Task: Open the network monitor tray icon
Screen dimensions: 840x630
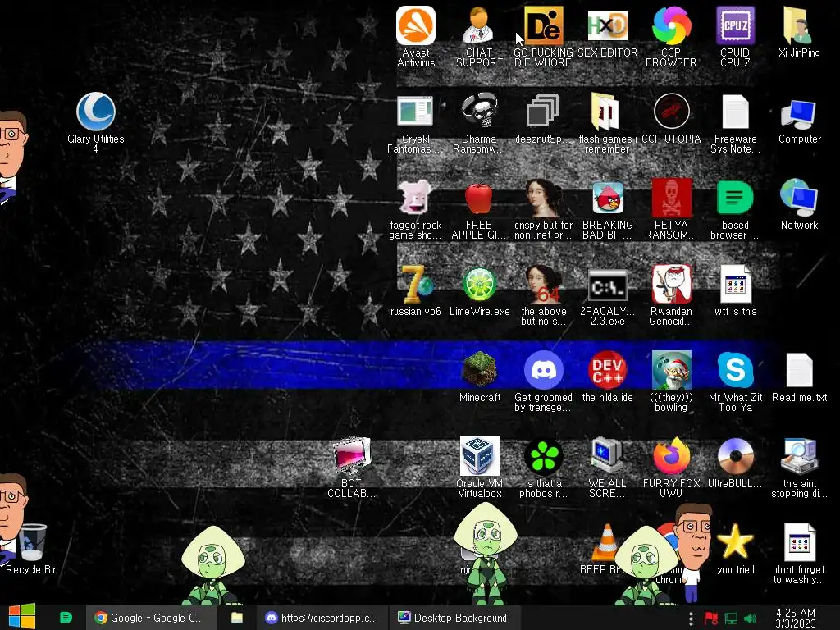Action: point(731,619)
